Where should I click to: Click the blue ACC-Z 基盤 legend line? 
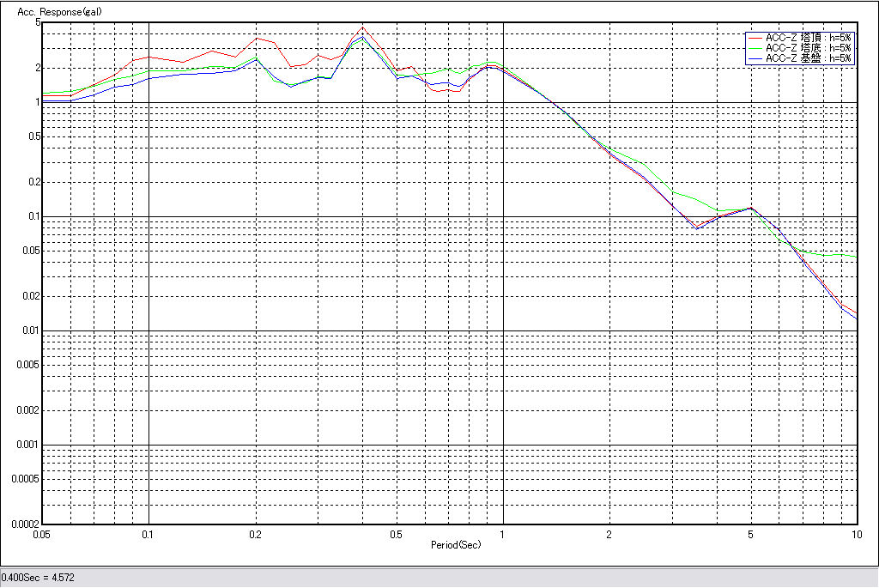point(755,58)
